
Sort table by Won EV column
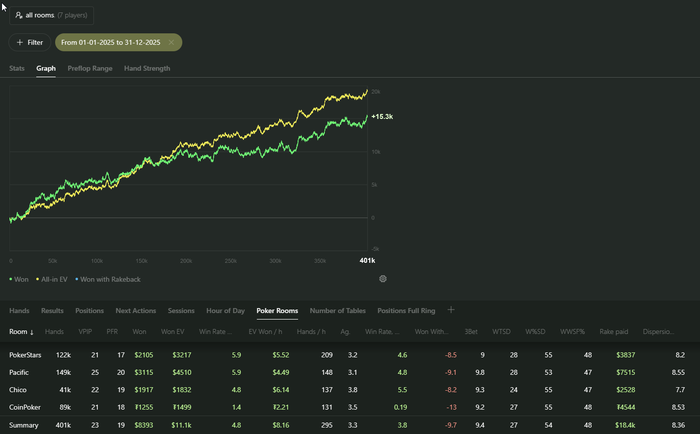[x=172, y=331]
